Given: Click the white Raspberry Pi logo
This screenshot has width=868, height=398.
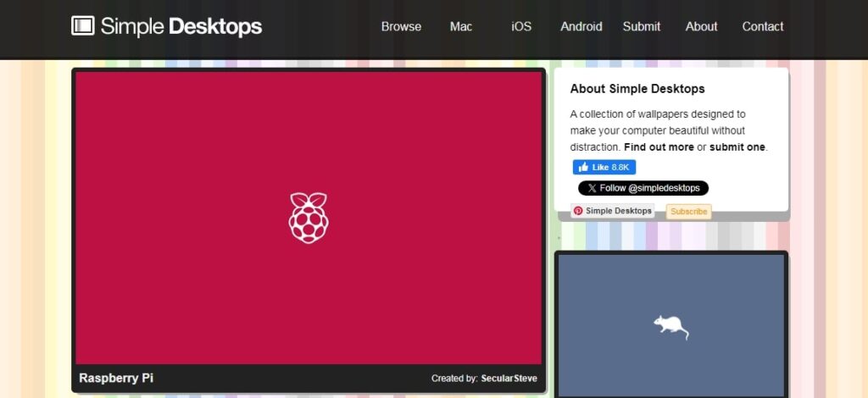Looking at the screenshot, I should click(309, 218).
